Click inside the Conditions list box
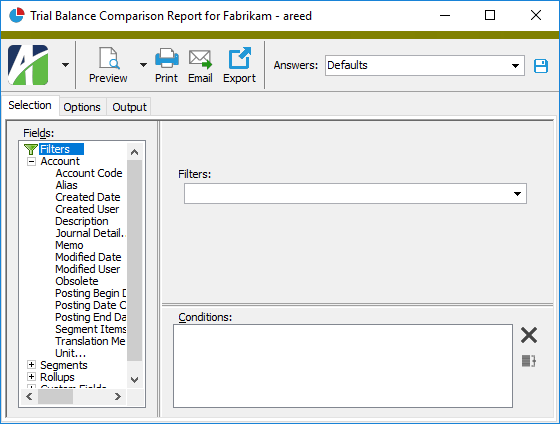The height and width of the screenshot is (424, 560). coord(343,366)
